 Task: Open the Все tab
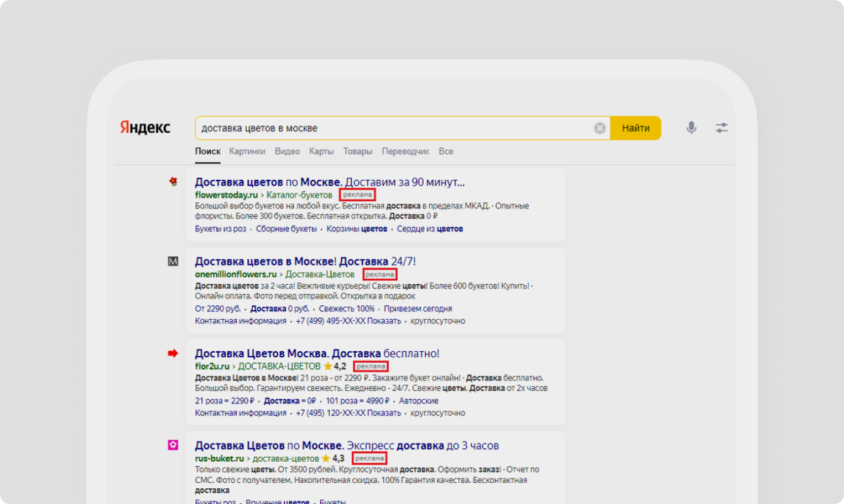pos(446,151)
